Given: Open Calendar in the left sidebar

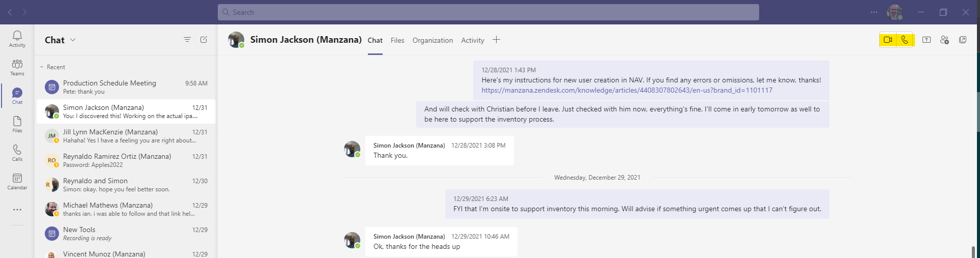Looking at the screenshot, I should point(17,181).
